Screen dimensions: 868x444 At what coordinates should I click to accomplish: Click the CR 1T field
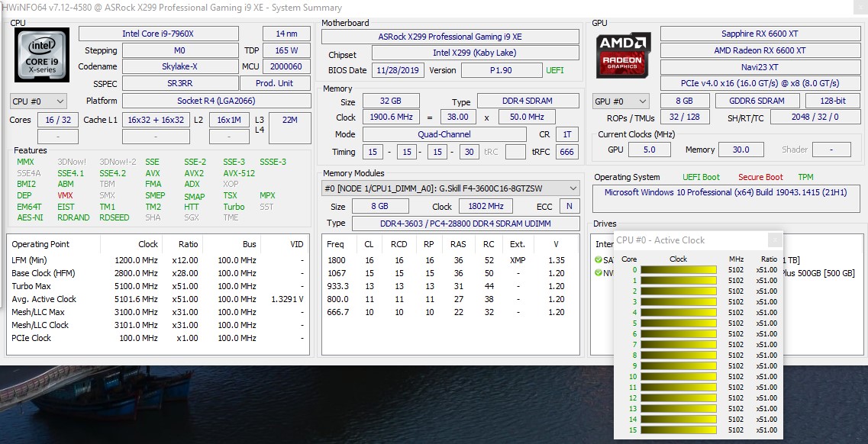click(567, 134)
